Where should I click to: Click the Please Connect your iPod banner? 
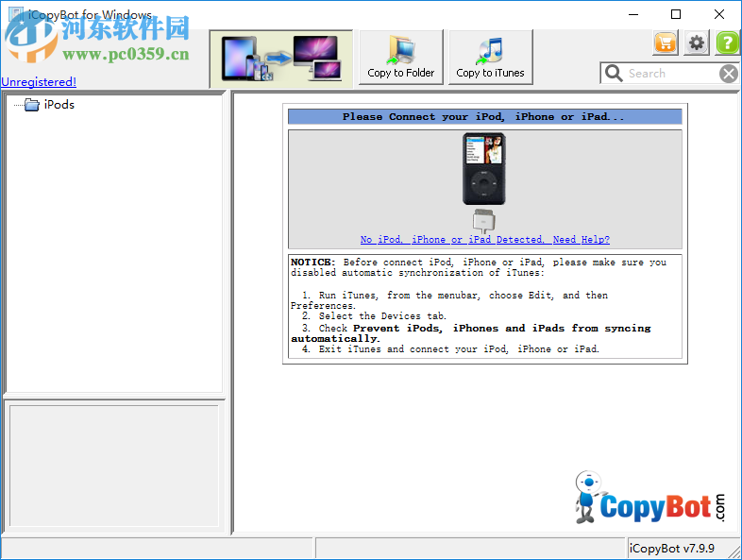click(485, 117)
